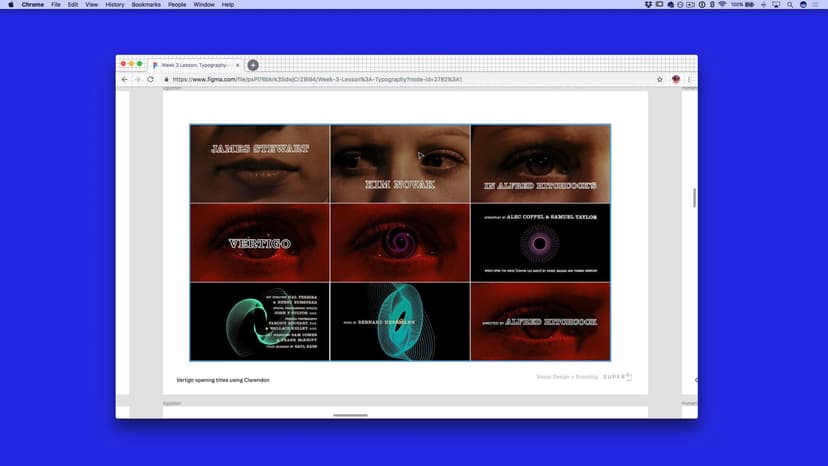
Task: Click the In Alfred Hitchcock's frame
Action: [540, 164]
